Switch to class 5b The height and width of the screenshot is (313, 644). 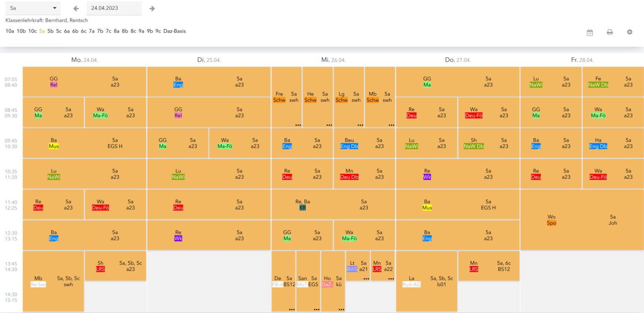point(51,31)
